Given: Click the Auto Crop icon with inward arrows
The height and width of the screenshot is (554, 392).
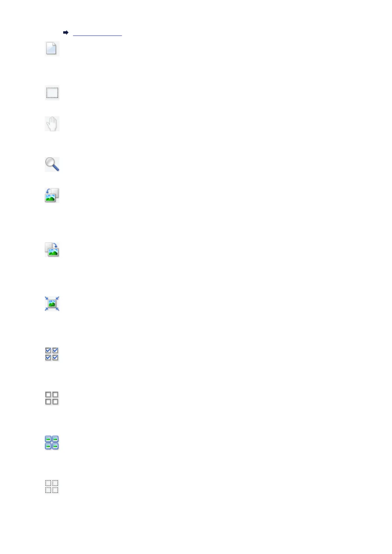Looking at the screenshot, I should point(52,304).
